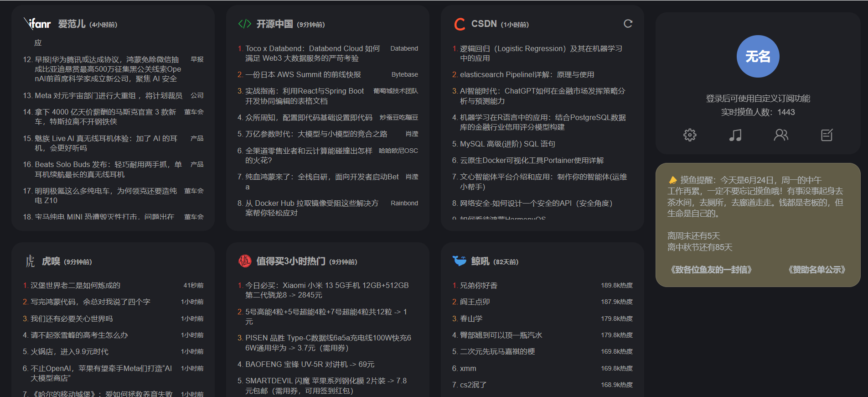Viewport: 868px width, 397px height.
Task: Open 我们还有必要关心世界吗
Action: [x=72, y=319]
